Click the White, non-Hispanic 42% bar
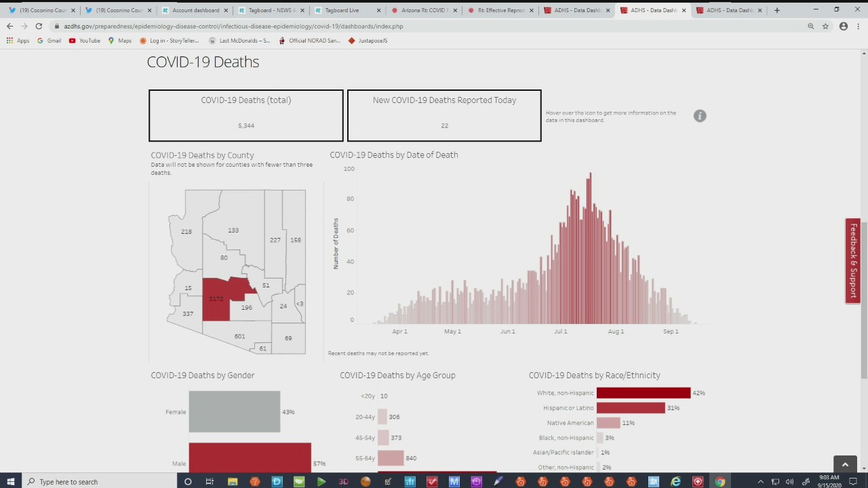Screen dimensions: 868x488 [x=643, y=393]
